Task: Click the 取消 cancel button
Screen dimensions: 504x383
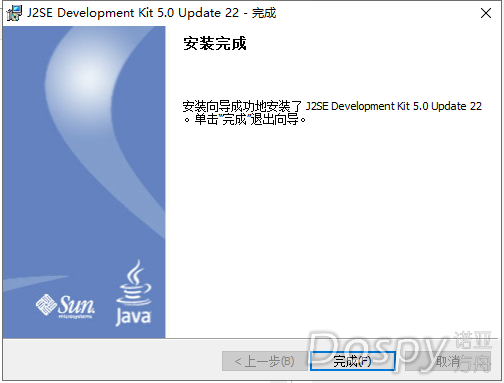Action: [448, 361]
